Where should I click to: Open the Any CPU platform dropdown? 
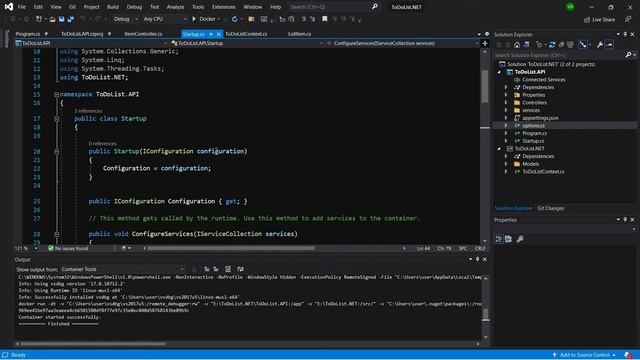point(164,19)
